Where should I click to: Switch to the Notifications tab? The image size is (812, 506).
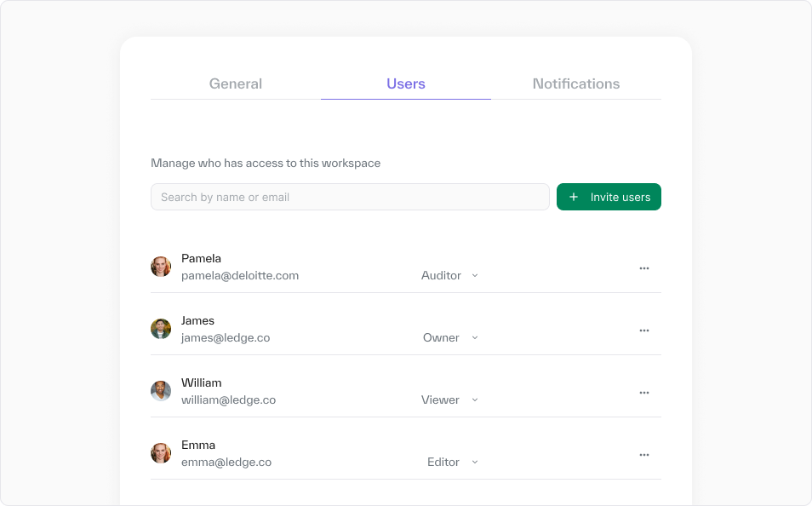click(x=576, y=83)
